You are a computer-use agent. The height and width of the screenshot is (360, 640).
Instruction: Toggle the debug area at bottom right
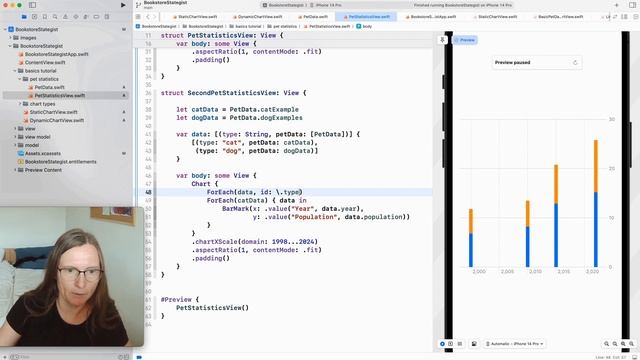coord(635,357)
